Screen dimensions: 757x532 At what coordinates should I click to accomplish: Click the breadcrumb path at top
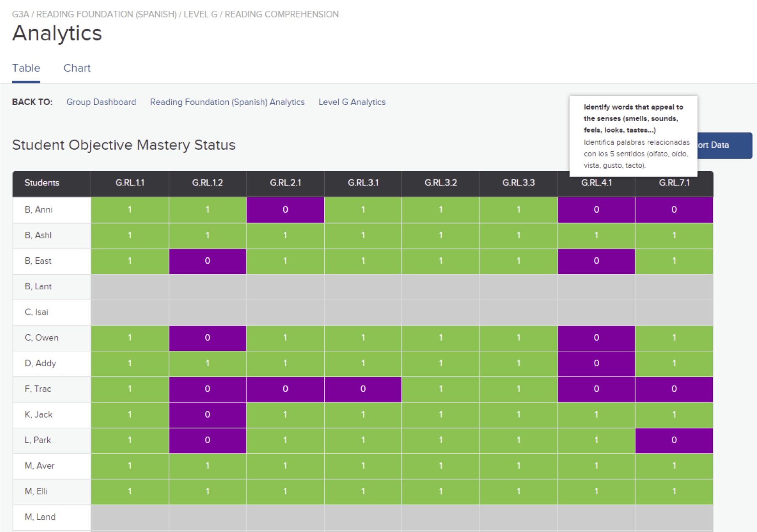175,14
